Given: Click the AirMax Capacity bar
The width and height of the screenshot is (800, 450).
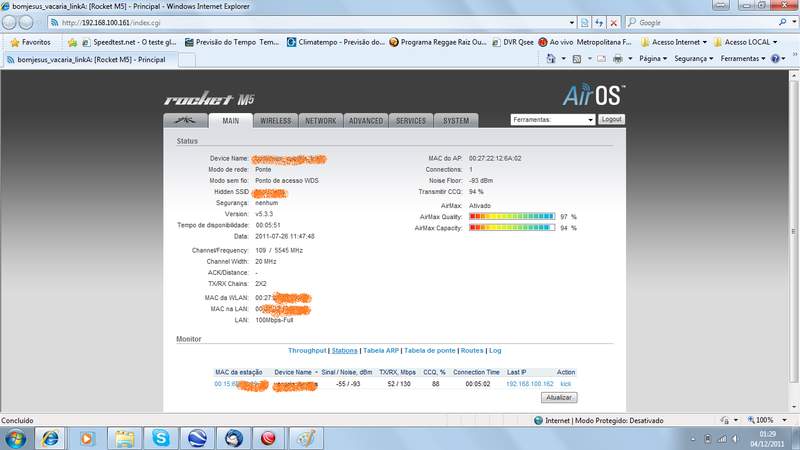Looking at the screenshot, I should (512, 228).
